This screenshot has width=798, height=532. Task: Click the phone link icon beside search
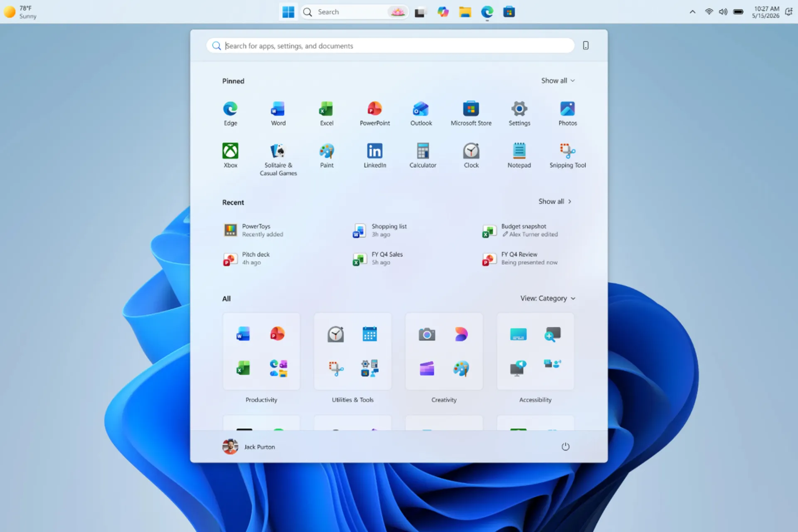click(586, 45)
